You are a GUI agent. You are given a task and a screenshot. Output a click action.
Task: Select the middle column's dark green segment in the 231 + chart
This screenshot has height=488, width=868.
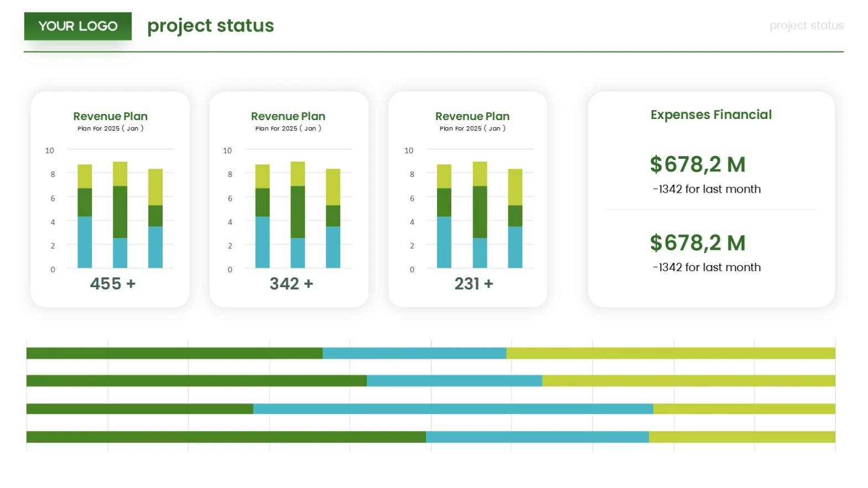[x=480, y=212]
